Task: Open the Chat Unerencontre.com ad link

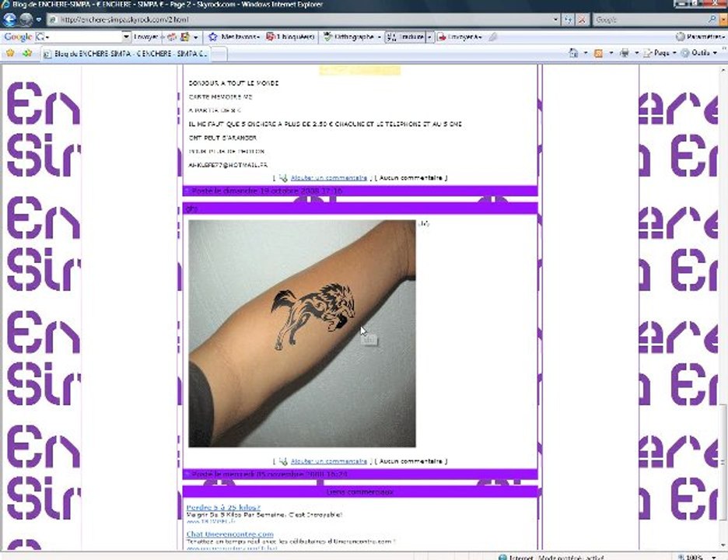Action: pyautogui.click(x=229, y=534)
